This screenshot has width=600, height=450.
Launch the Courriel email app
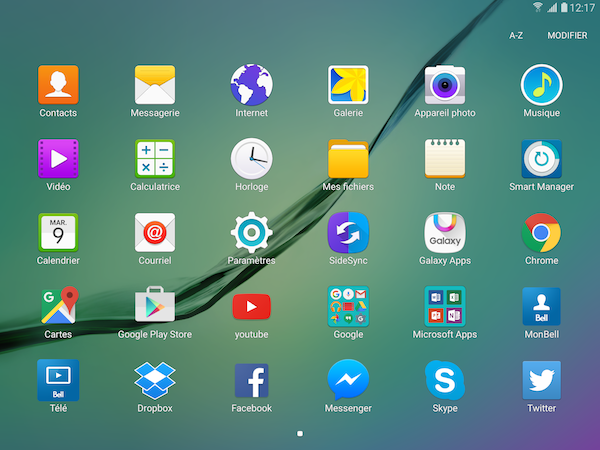pyautogui.click(x=155, y=232)
